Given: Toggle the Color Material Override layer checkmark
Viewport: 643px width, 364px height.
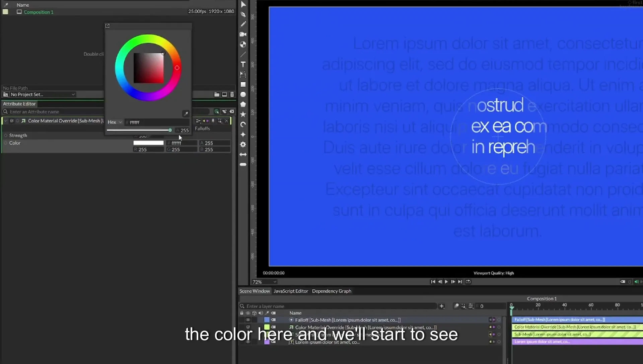Looking at the screenshot, I should [x=248, y=327].
